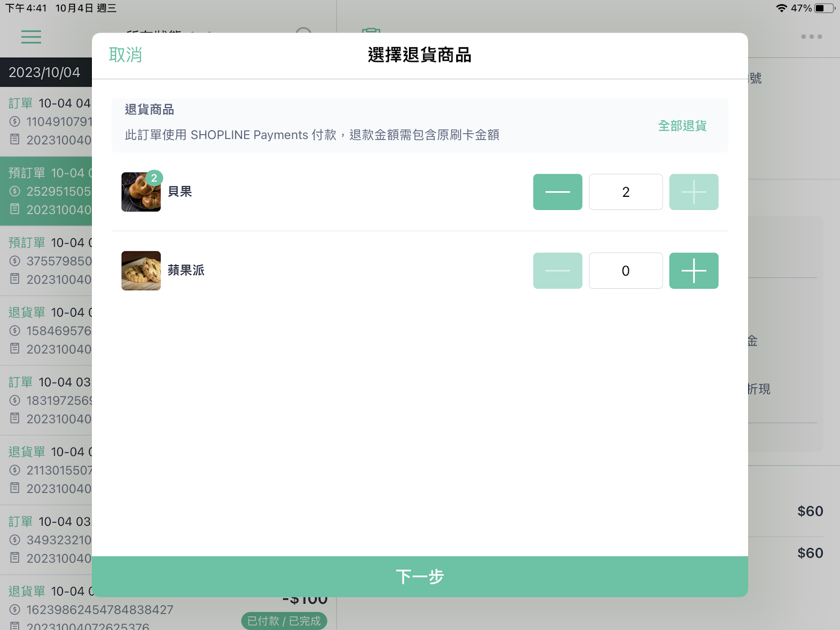Tap the 2023/10/04 date header
This screenshot has width=840, height=630.
tap(45, 72)
